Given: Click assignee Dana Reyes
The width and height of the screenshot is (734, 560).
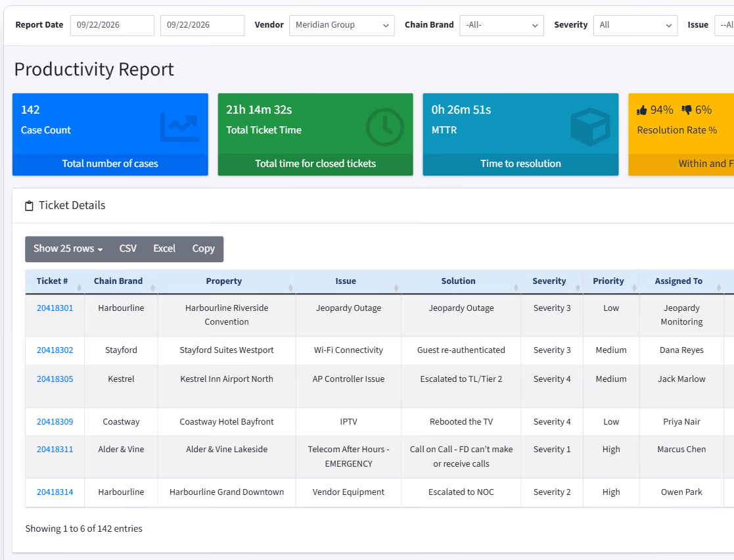Looking at the screenshot, I should pyautogui.click(x=681, y=350).
